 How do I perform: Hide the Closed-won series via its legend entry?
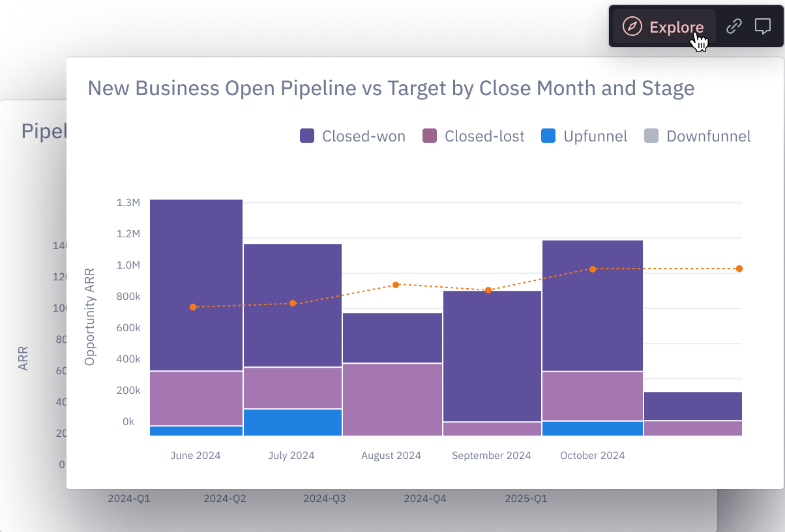tap(352, 136)
